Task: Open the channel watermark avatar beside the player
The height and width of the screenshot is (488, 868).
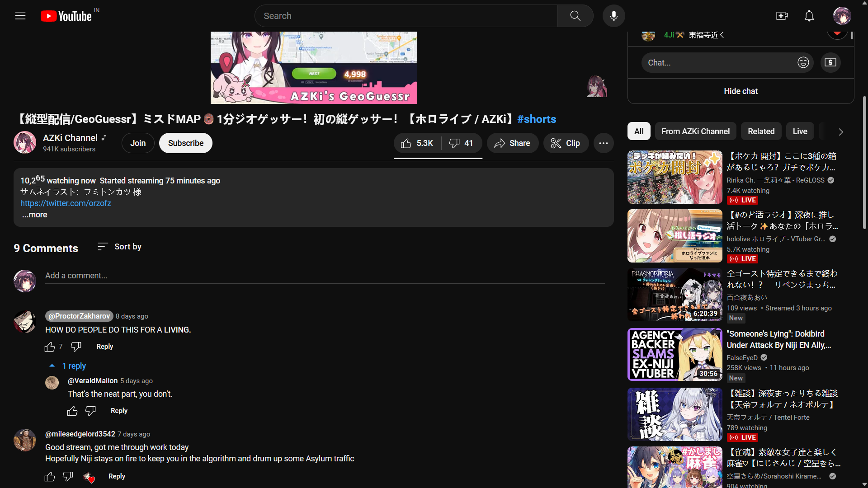Action: tap(596, 86)
